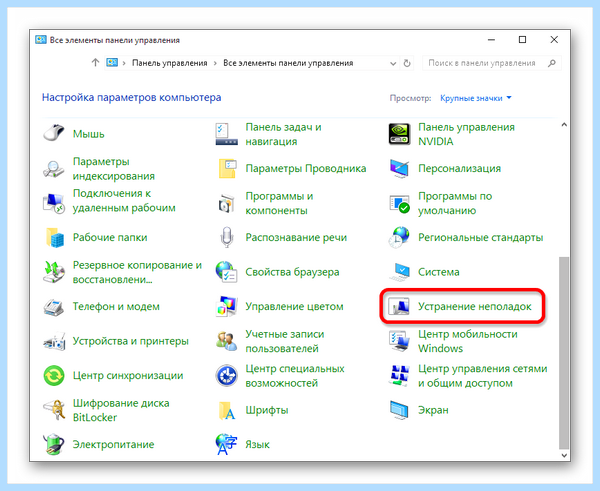Image resolution: width=600 pixels, height=491 pixels.
Task: Click the Экран text link
Action: pos(433,410)
